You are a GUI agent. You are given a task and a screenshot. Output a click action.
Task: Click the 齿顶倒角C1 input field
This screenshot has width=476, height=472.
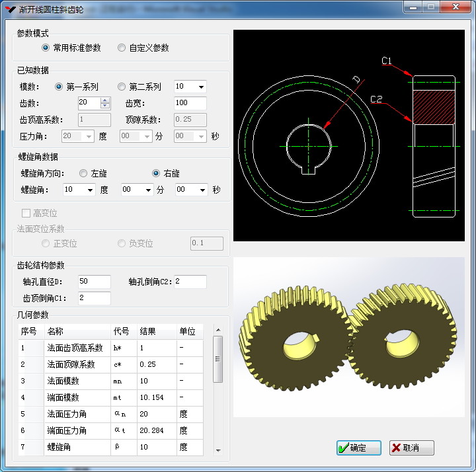tap(95, 298)
